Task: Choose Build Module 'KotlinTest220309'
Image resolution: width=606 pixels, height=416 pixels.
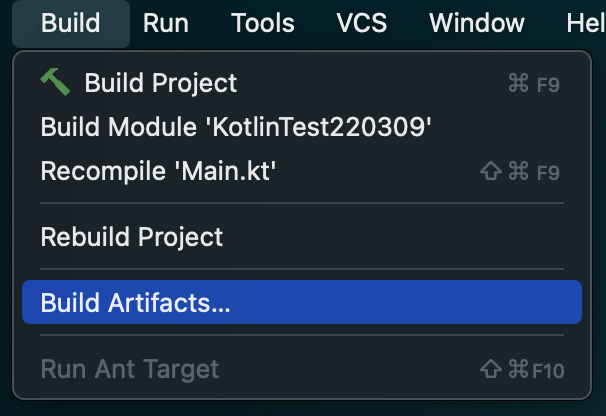Action: point(302,126)
